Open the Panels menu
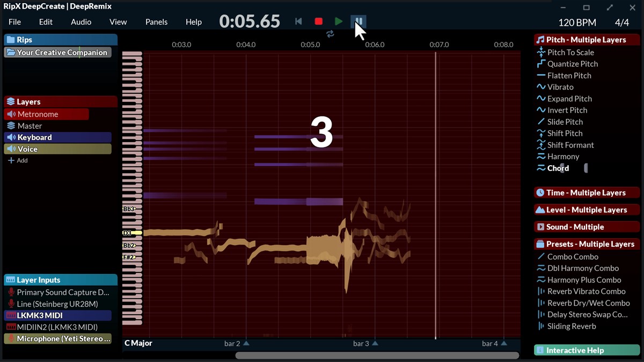This screenshot has width=644, height=362. tap(156, 22)
